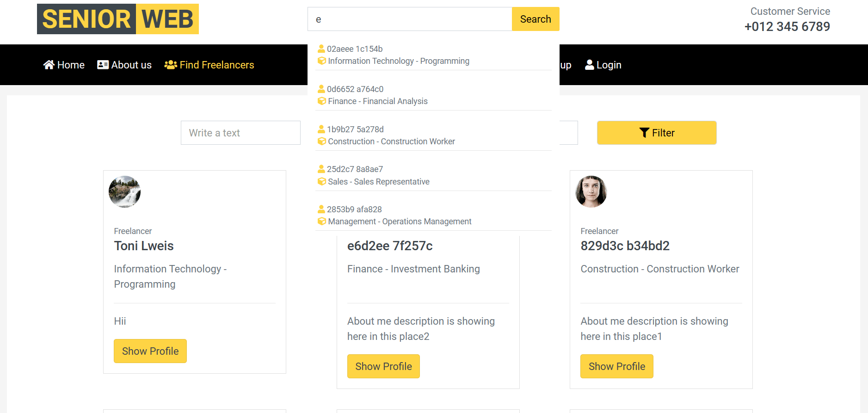Choose Management - Operations Management suggestion
Screen dimensions: 868x413
pyautogui.click(x=400, y=222)
